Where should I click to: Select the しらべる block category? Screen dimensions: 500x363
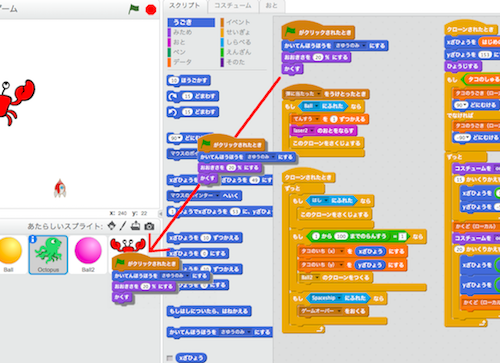pyautogui.click(x=239, y=42)
